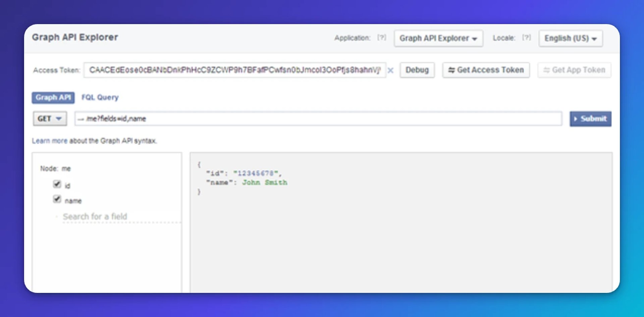Open the GET method dropdown

coord(50,119)
